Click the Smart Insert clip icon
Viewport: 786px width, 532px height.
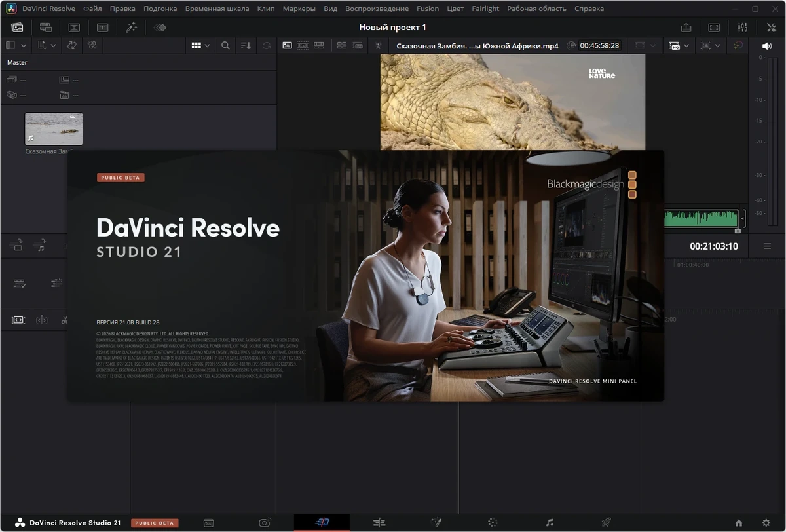18,246
